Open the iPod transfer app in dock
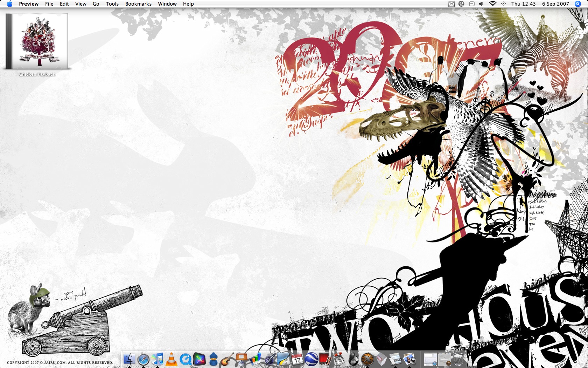 coord(395,359)
